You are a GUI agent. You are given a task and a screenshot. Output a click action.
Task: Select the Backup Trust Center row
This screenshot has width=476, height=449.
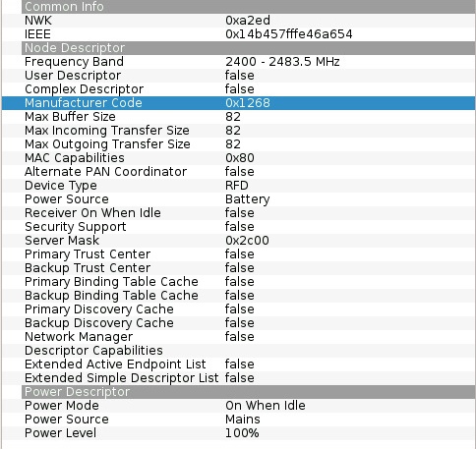[239, 268]
